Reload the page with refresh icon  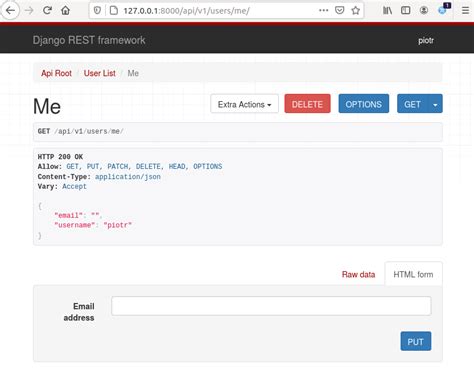(47, 10)
